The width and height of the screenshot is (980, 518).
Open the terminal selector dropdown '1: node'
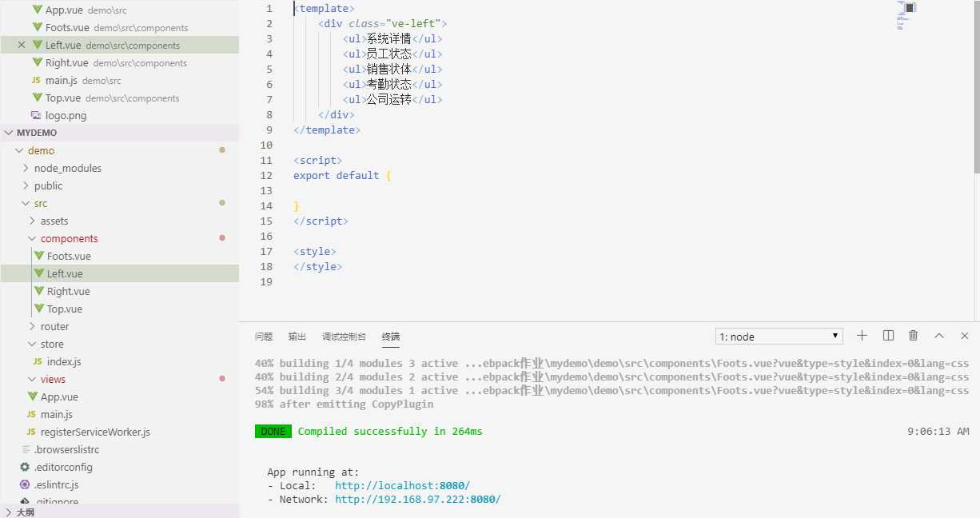pos(779,337)
